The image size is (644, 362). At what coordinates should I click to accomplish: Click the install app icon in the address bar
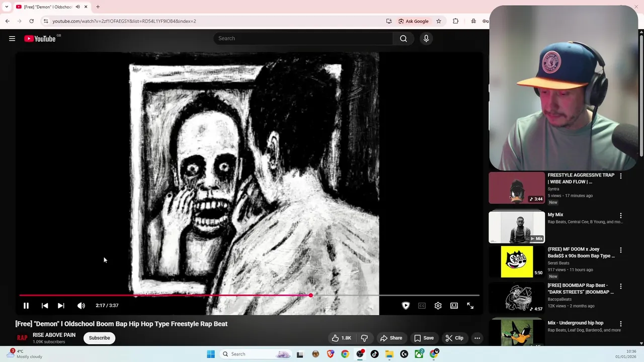click(x=389, y=21)
